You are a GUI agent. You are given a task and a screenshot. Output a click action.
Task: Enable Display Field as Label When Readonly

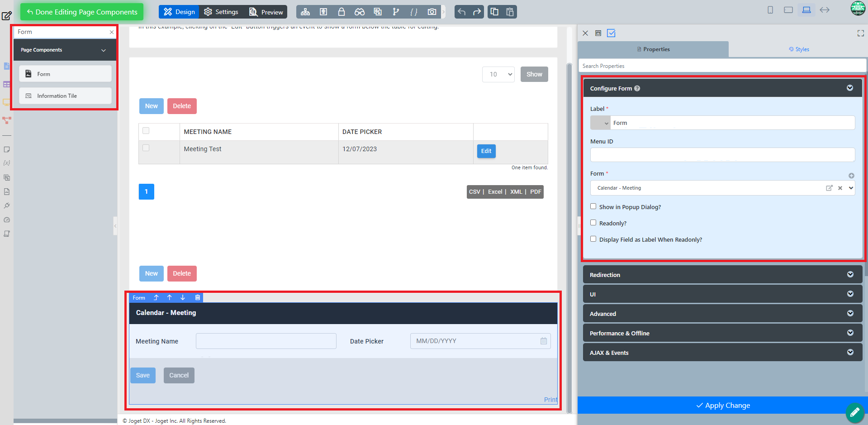coord(593,239)
